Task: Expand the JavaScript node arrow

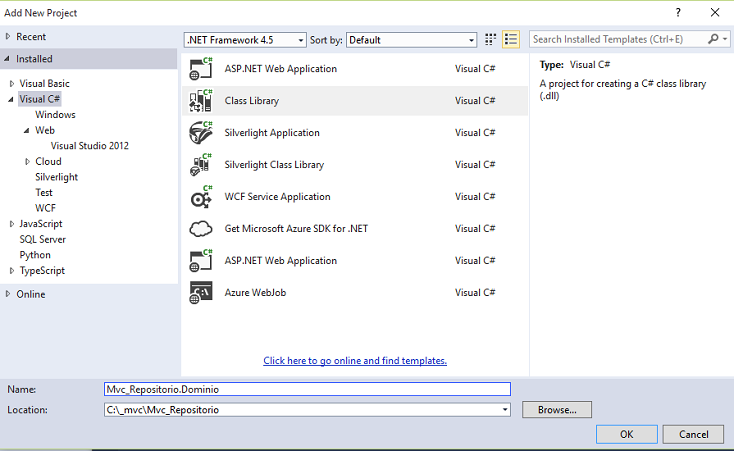Action: point(12,224)
